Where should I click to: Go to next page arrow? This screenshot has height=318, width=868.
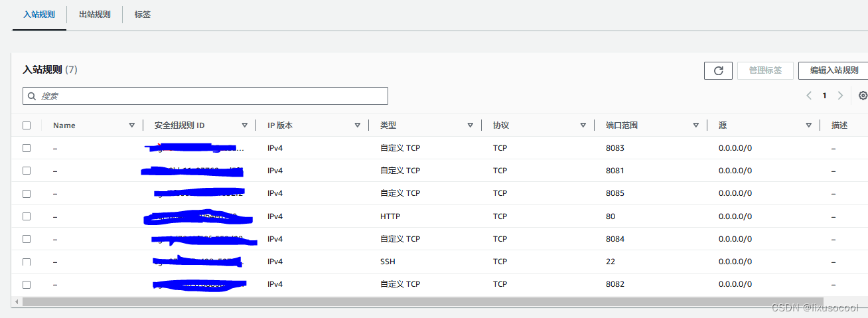840,96
